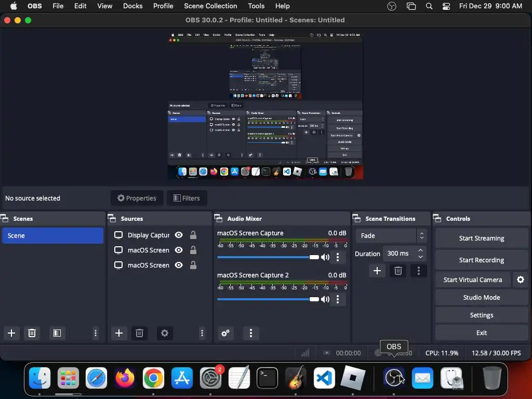Detach Audio Mixer dock via header icon
532x399 pixels.
click(219, 219)
